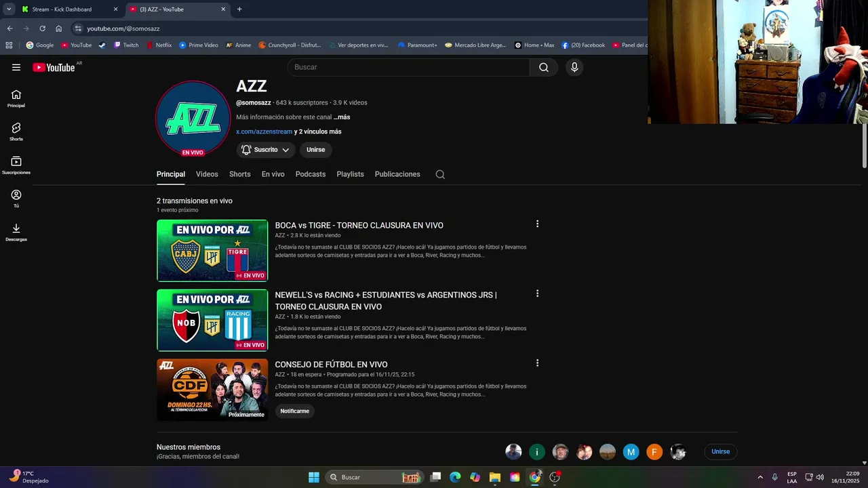Open the Twitch bookmark
The width and height of the screenshot is (868, 488).
126,45
